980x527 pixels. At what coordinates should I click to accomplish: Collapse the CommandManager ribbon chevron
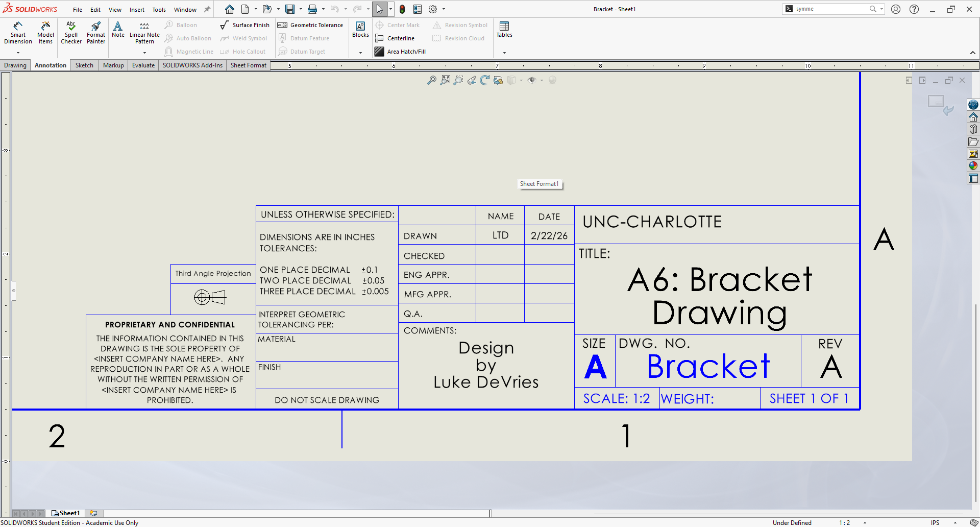(x=973, y=53)
